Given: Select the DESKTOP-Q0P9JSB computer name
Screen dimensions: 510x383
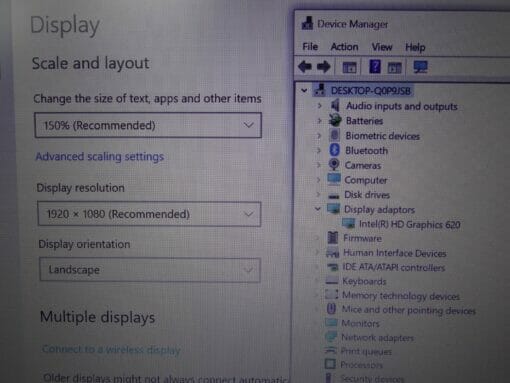Looking at the screenshot, I should [x=370, y=91].
